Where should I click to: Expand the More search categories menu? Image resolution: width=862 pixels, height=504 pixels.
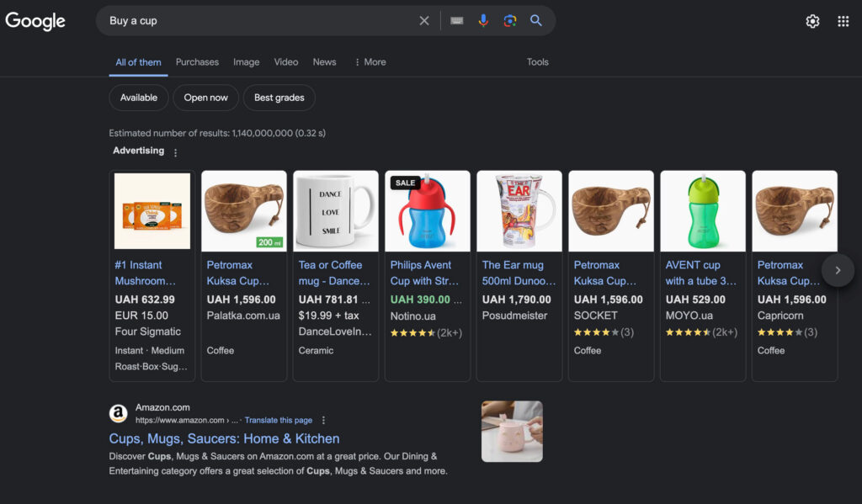370,62
